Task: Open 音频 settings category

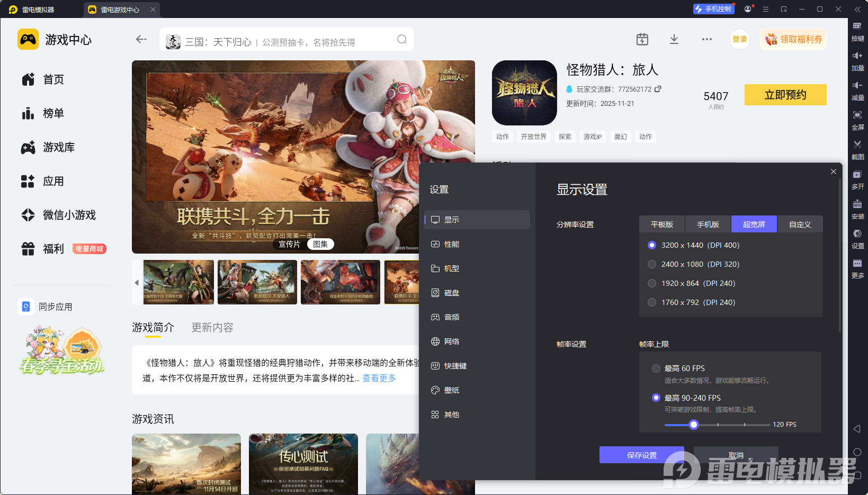Action: (x=477, y=317)
